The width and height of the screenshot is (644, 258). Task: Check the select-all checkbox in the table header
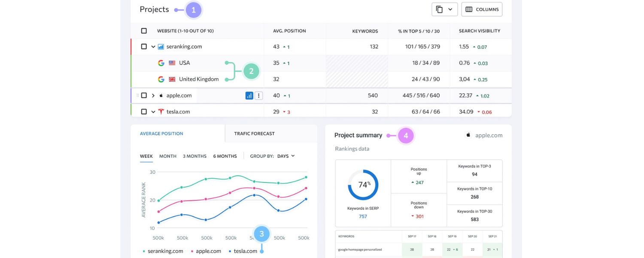click(144, 31)
